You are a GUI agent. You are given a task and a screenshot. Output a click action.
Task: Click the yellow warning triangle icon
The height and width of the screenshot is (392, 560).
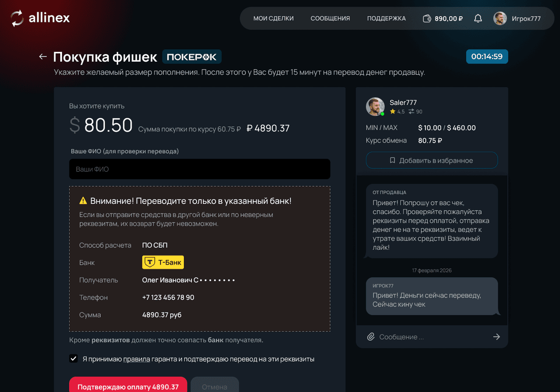tap(83, 201)
